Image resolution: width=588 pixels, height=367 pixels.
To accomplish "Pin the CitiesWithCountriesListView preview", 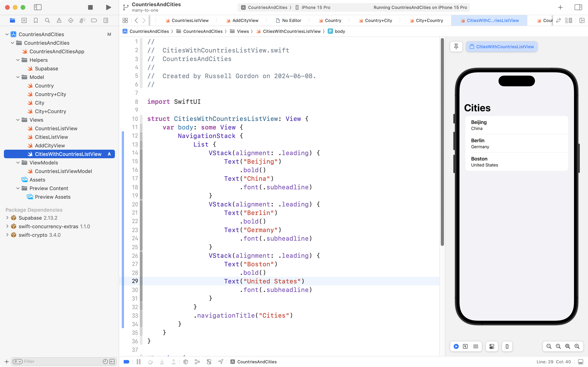I will pos(456,46).
